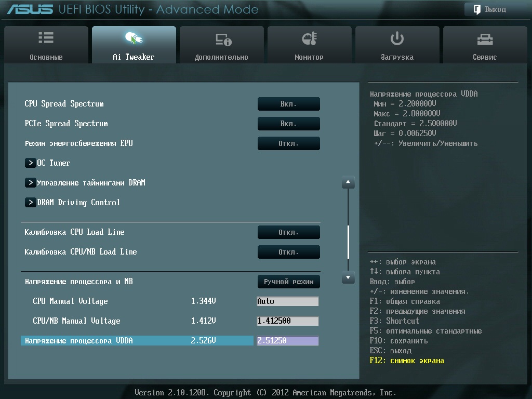The width and height of the screenshot is (532, 399).
Task: Click the F1: общая справка hint
Action: click(405, 301)
